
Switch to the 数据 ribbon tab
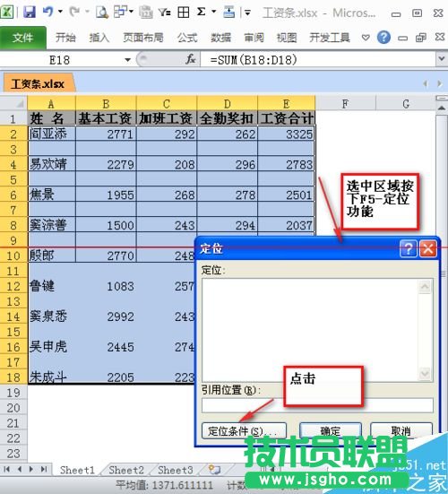tap(220, 38)
